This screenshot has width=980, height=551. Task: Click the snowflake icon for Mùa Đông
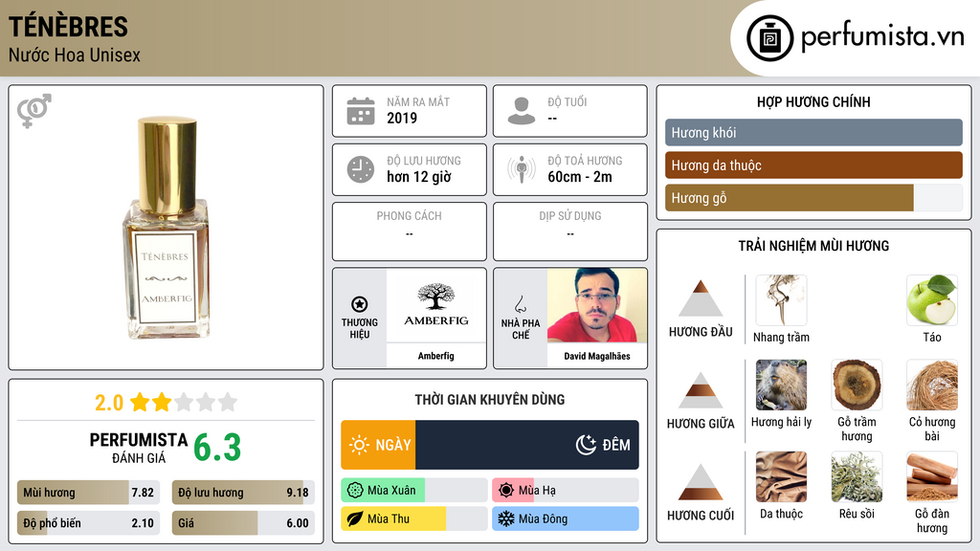506,518
